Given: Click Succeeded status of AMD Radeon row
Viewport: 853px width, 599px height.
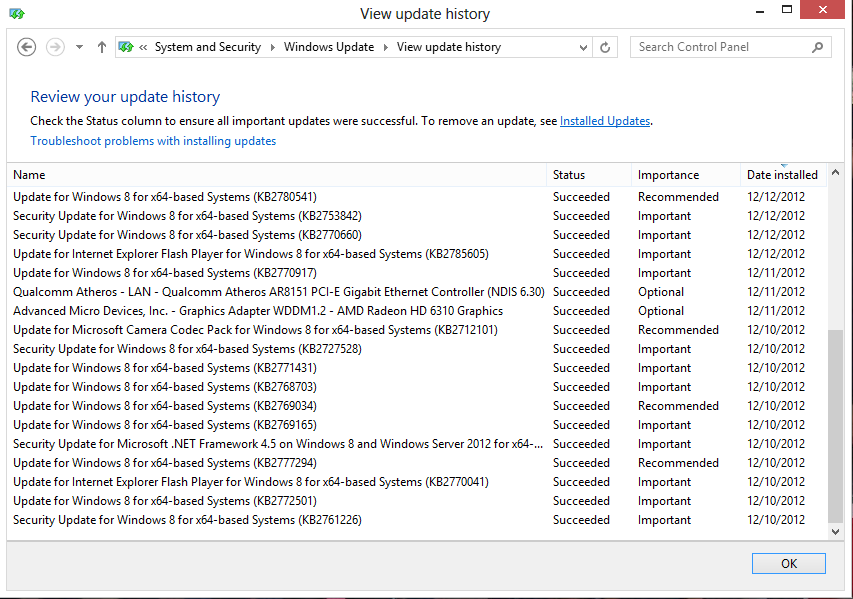Looking at the screenshot, I should 581,311.
